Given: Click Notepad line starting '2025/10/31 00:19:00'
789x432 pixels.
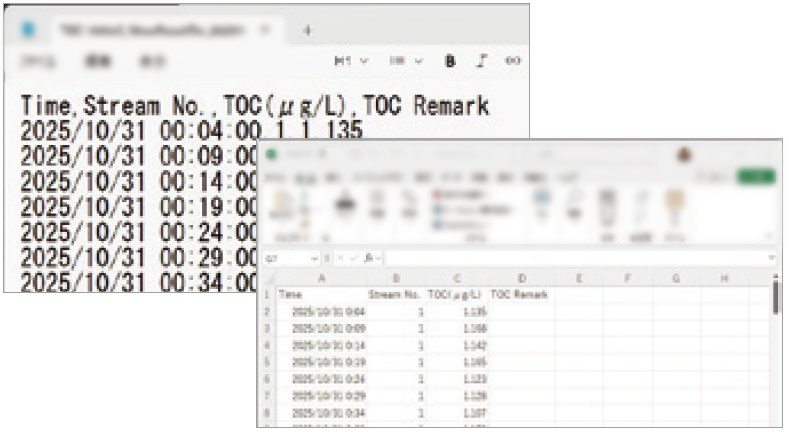Looking at the screenshot, I should pos(140,207).
